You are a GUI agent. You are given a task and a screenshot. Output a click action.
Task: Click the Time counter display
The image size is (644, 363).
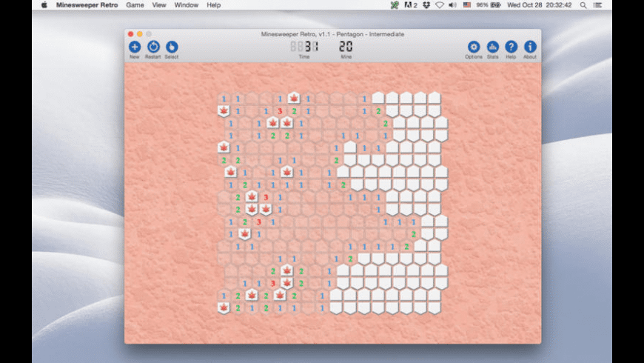click(304, 46)
